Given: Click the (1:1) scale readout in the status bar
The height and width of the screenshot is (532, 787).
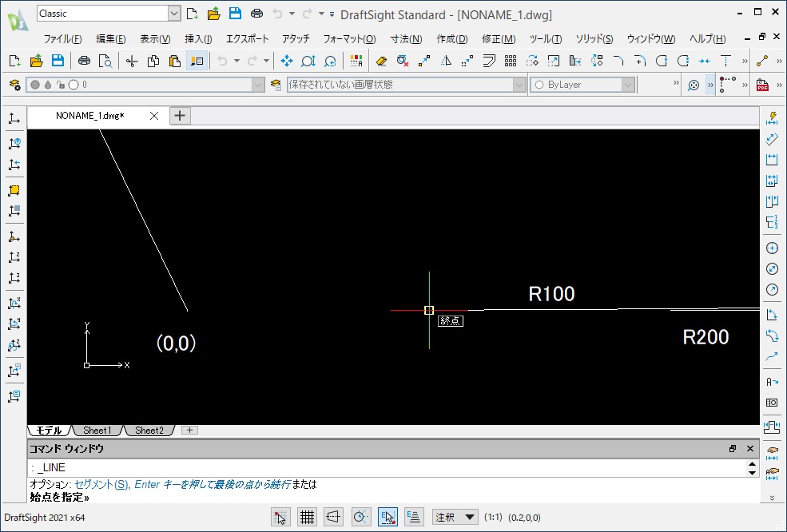Looking at the screenshot, I should click(x=493, y=517).
